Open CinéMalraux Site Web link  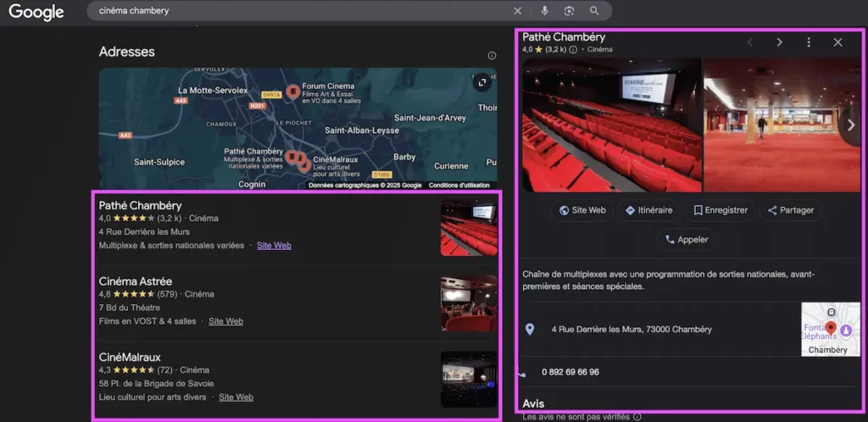pos(236,397)
